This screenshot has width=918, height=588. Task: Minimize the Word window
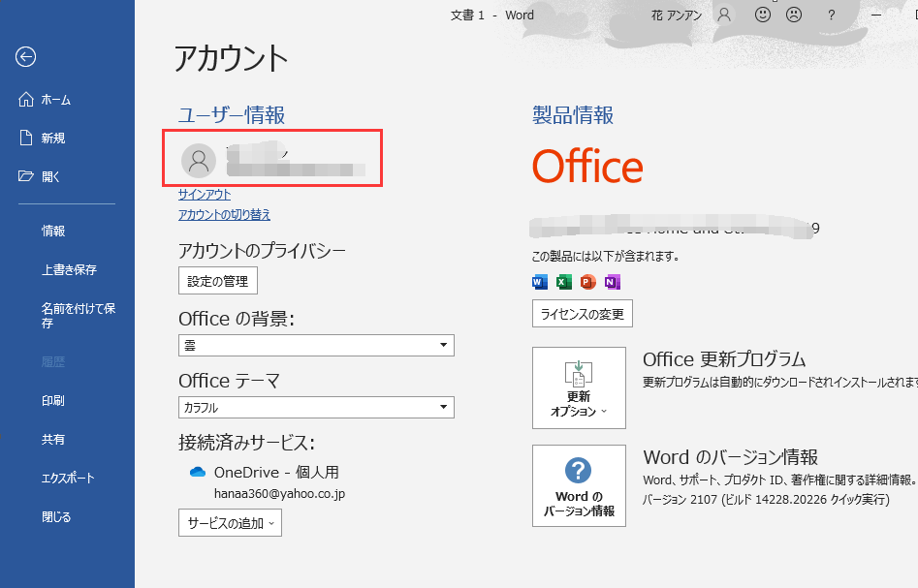(x=876, y=15)
